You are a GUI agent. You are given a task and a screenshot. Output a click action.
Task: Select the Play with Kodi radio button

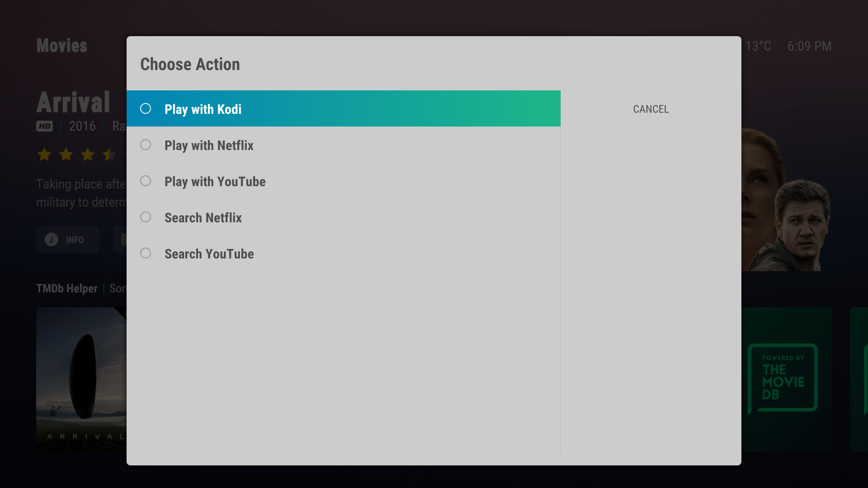tap(146, 108)
